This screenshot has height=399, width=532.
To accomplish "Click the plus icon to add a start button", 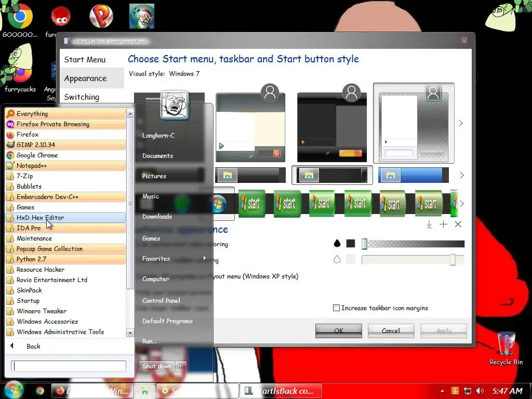I will pos(443,224).
